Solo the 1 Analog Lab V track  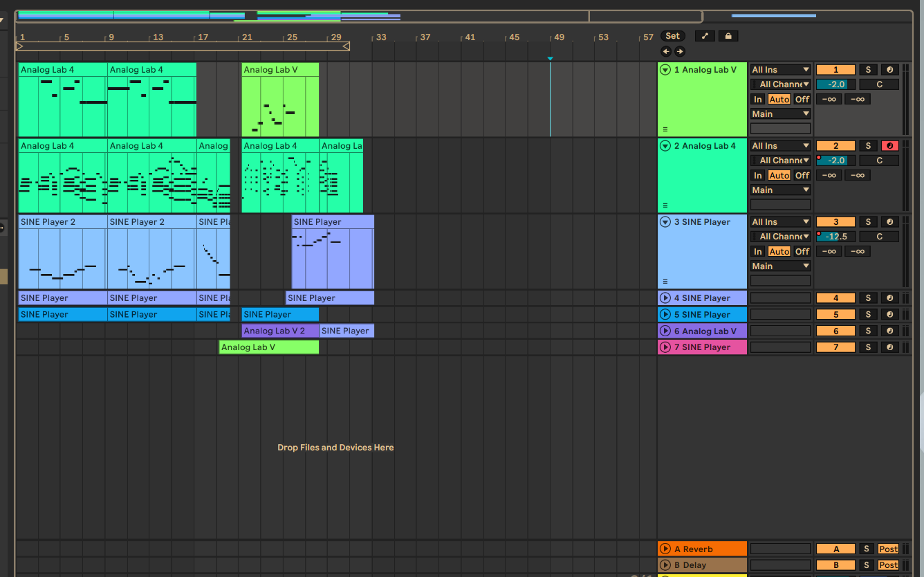868,70
